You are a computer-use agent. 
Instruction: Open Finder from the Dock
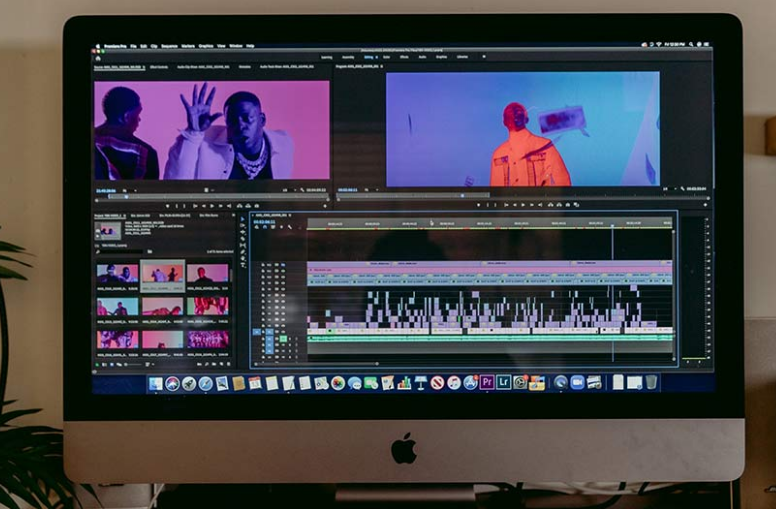tap(156, 383)
